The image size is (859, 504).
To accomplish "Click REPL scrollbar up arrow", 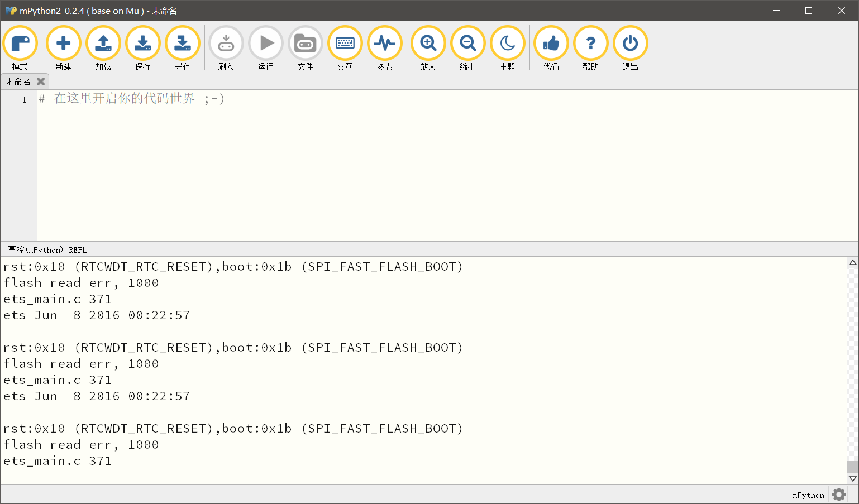I will [852, 262].
